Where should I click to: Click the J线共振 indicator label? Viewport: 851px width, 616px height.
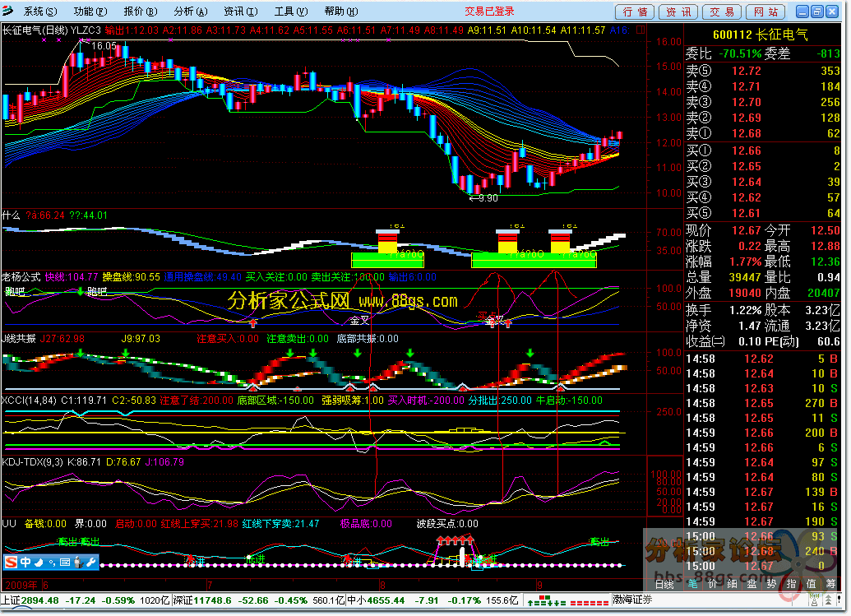pyautogui.click(x=19, y=339)
